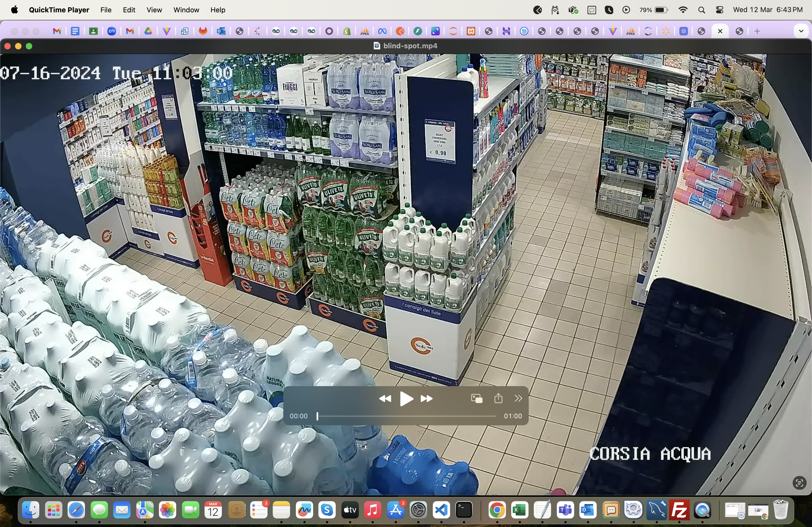The width and height of the screenshot is (812, 527).
Task: Open the Window menu
Action: click(x=186, y=10)
